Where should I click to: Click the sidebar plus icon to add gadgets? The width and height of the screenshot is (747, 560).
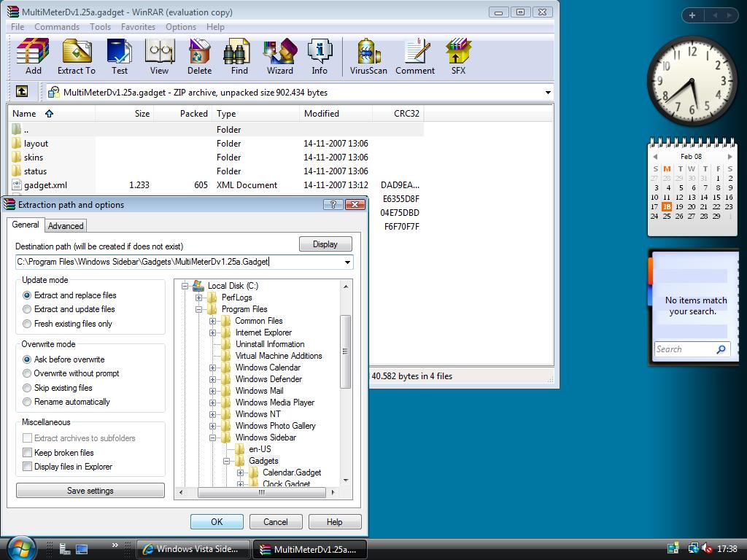click(692, 15)
